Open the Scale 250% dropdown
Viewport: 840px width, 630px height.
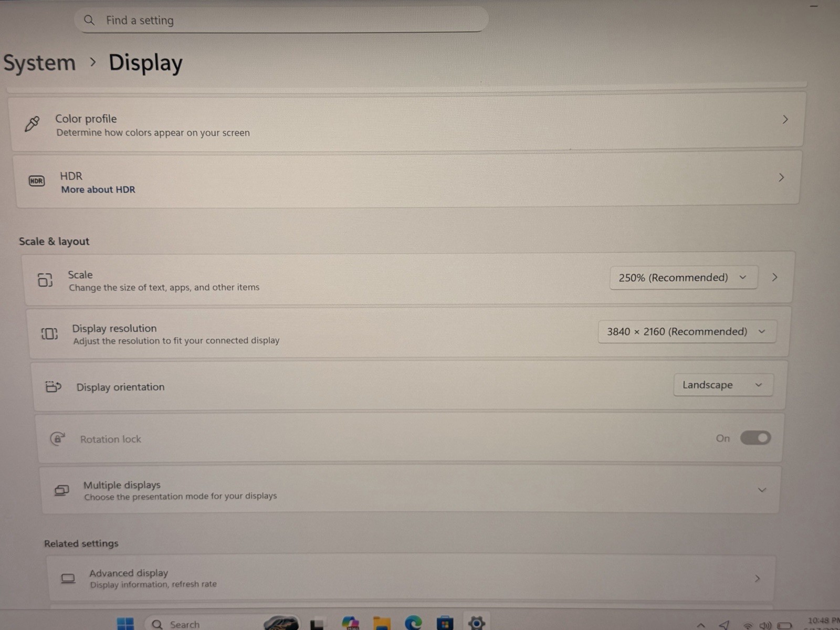click(684, 278)
